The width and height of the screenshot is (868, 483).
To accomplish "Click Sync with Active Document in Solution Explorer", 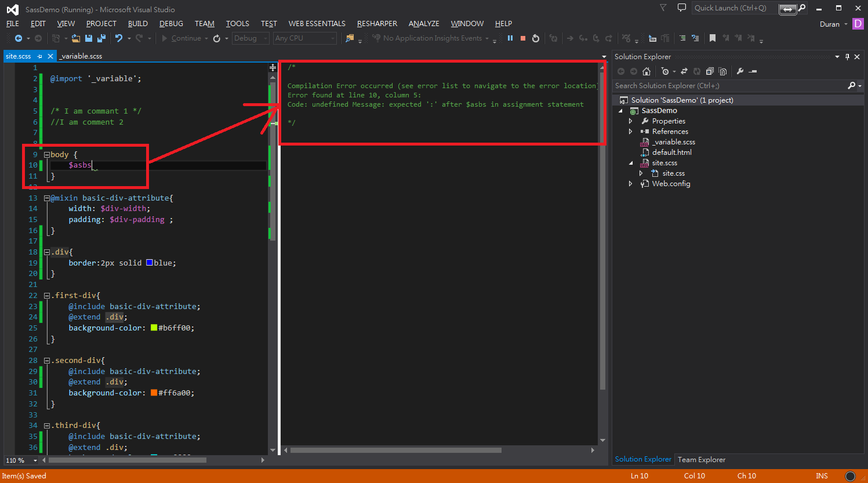I will click(684, 71).
